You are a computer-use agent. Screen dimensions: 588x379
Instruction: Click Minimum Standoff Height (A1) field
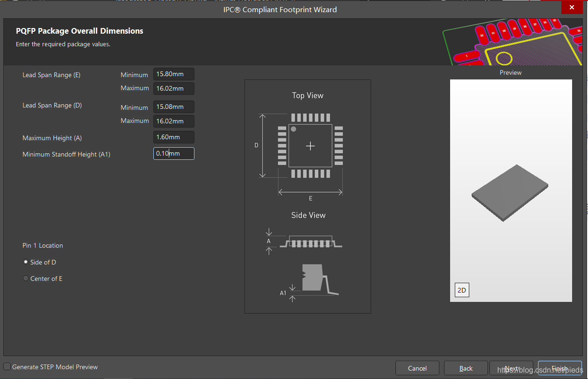[x=173, y=154]
